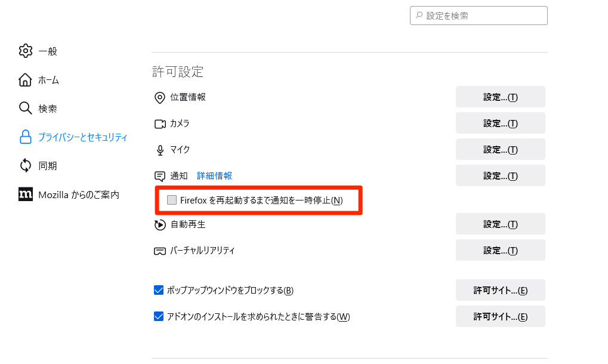Viewport: 608px width, 364px height.
Task: Click the autoplay permission icon
Action: tap(159, 224)
